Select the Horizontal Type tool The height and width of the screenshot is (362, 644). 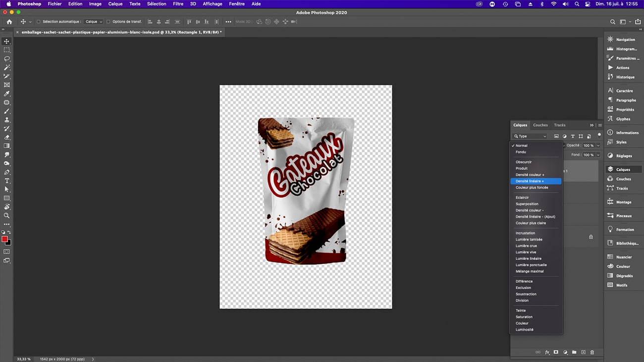(x=6, y=181)
